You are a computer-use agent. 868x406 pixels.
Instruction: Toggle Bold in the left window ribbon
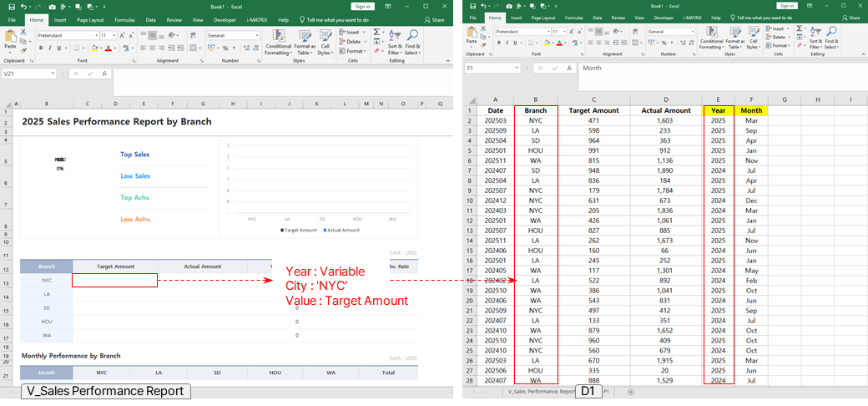click(41, 48)
